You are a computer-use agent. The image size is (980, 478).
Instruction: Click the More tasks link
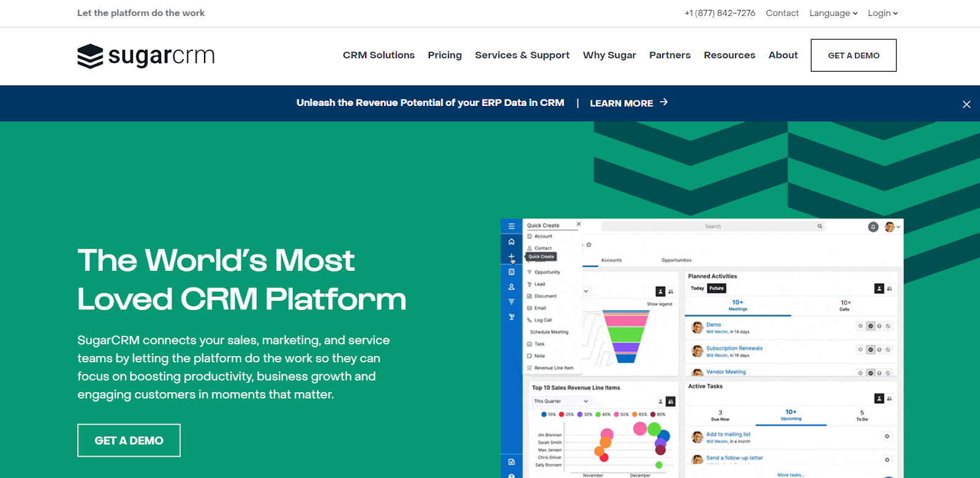790,475
